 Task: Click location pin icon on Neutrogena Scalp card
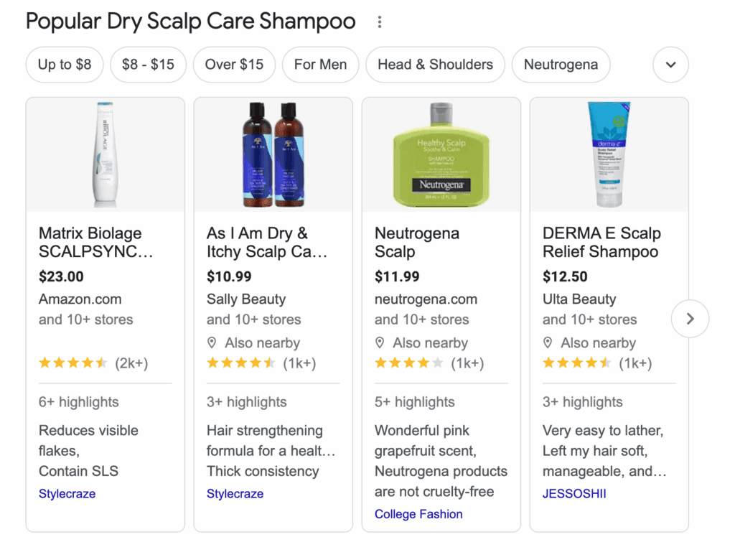point(380,342)
